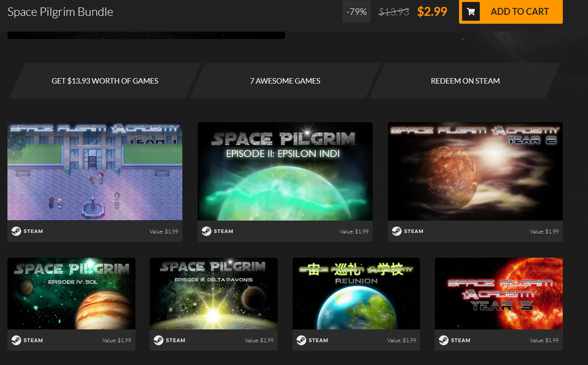Image resolution: width=588 pixels, height=365 pixels.
Task: Click STEAM label under Episode IV: Sol
Action: [34, 340]
